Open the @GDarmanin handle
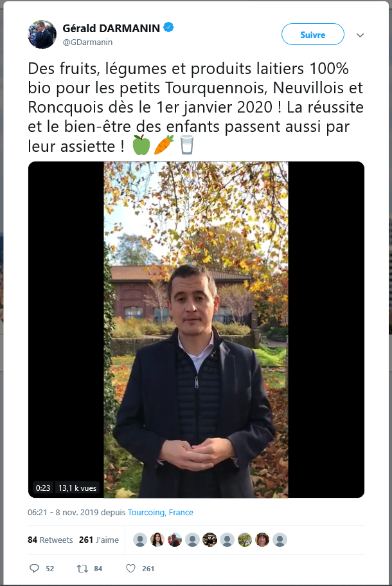The image size is (392, 586). click(x=87, y=42)
